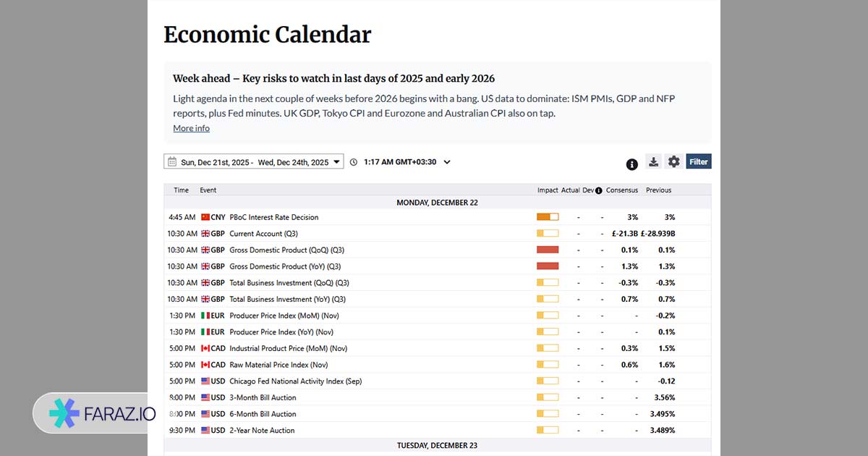
Task: Click the Consensus column header
Action: [622, 190]
